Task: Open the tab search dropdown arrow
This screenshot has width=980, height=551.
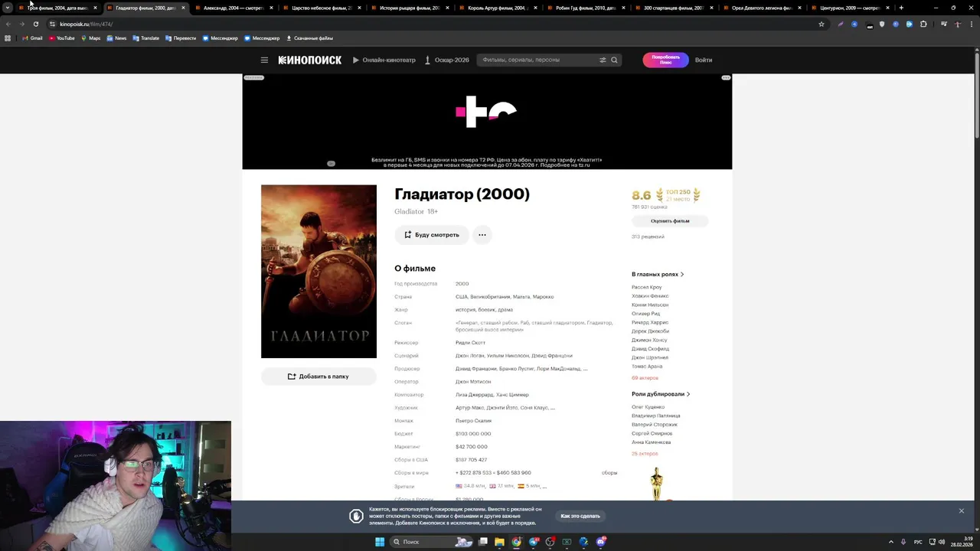Action: point(7,8)
